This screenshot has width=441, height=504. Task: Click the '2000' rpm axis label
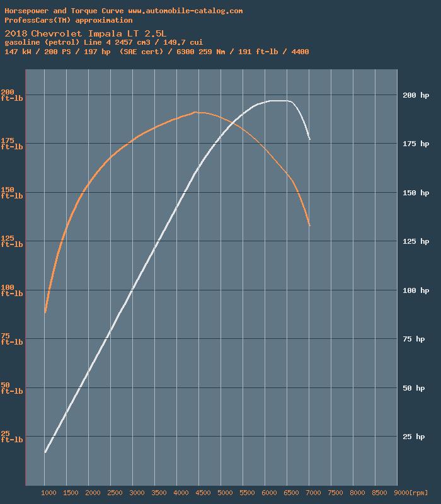click(x=93, y=493)
